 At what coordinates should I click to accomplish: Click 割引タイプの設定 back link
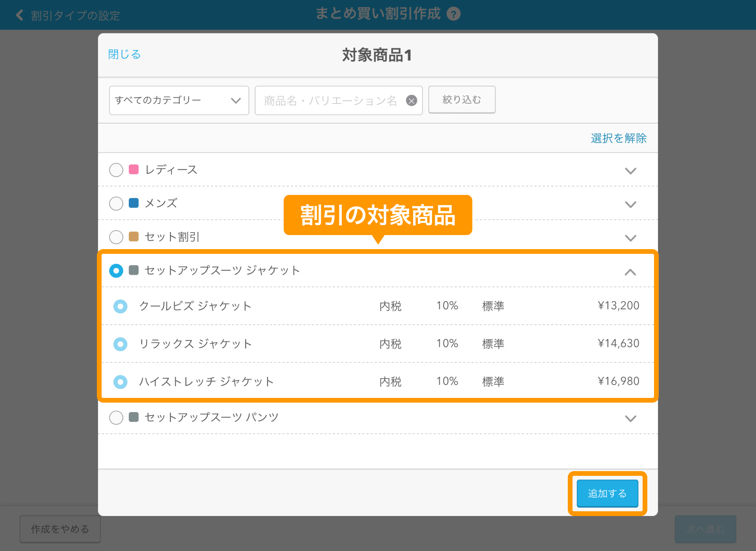[x=76, y=16]
